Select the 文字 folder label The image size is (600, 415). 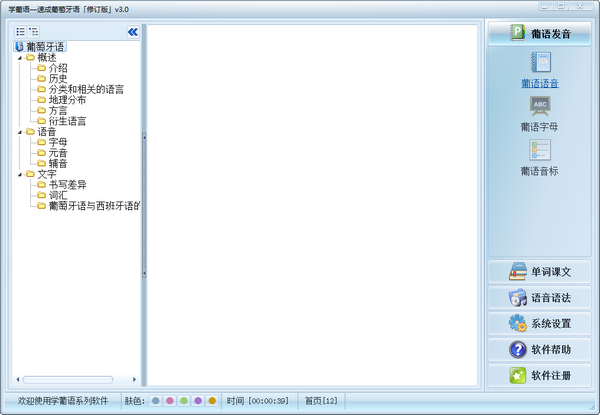click(x=47, y=174)
